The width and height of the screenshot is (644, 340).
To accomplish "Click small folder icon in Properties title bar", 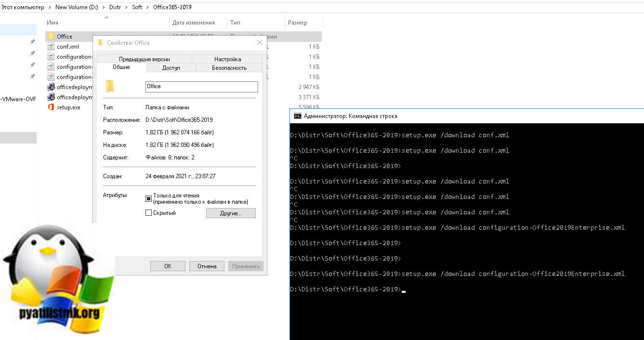I will pos(100,43).
